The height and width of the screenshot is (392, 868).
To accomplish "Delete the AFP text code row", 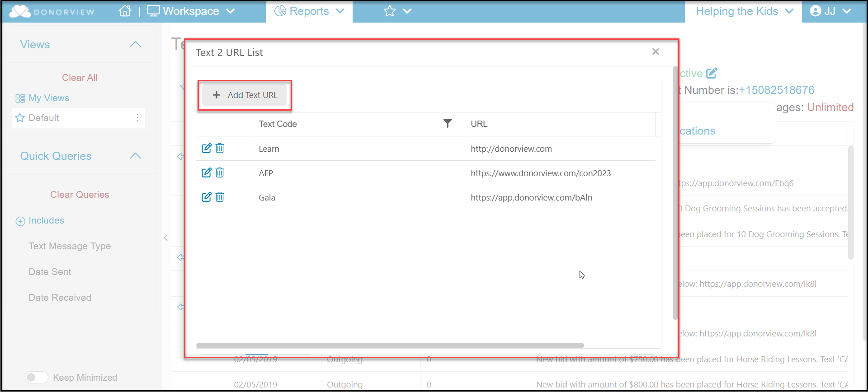I will (x=220, y=173).
